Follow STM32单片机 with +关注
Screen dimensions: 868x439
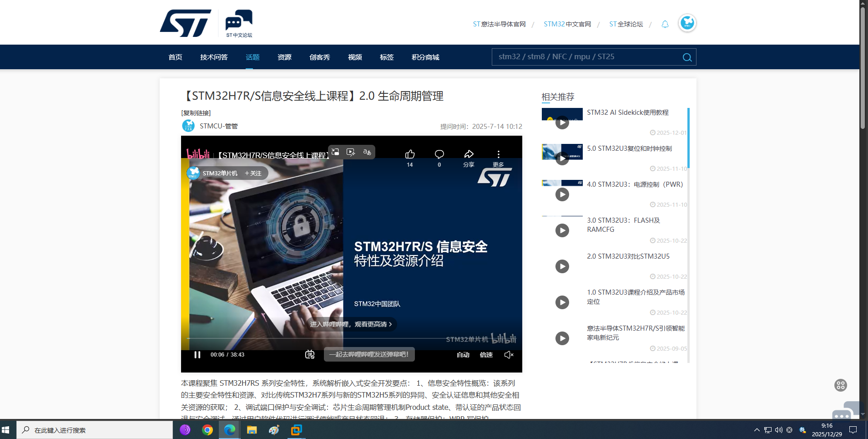click(253, 174)
